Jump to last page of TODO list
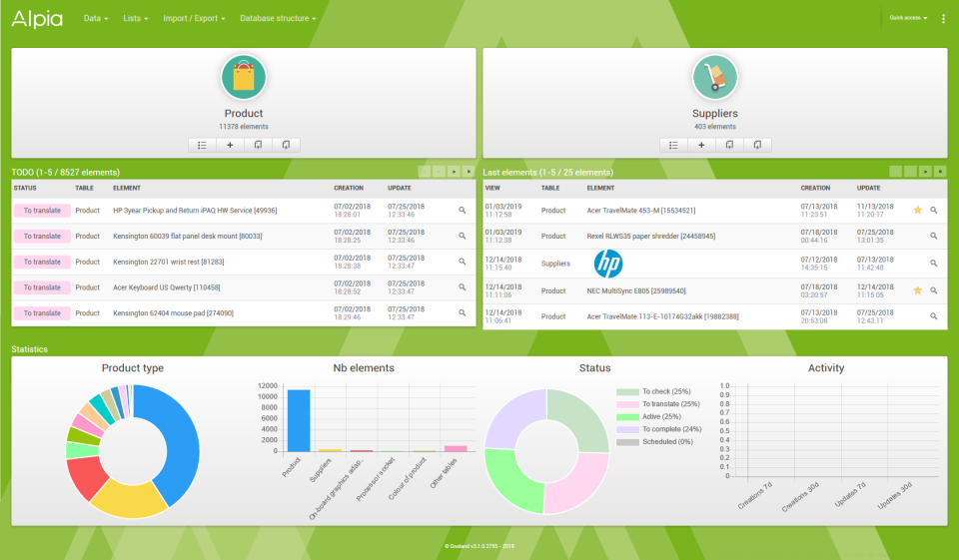 pyautogui.click(x=469, y=172)
